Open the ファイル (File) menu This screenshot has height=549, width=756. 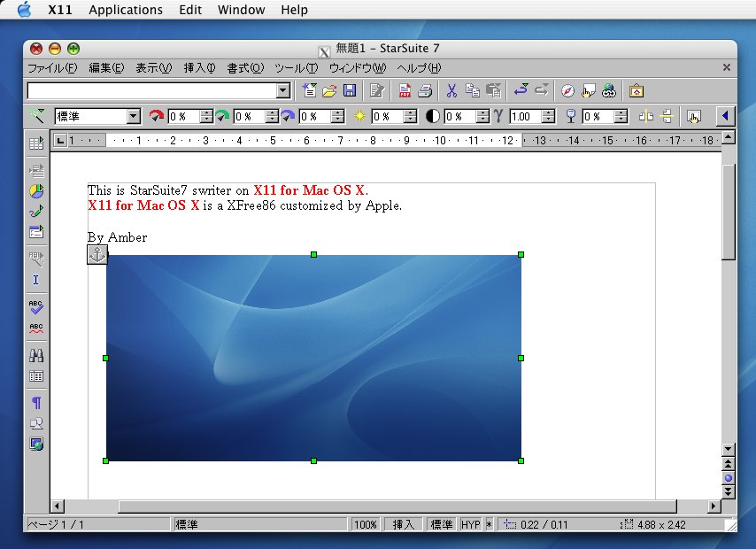[x=52, y=68]
